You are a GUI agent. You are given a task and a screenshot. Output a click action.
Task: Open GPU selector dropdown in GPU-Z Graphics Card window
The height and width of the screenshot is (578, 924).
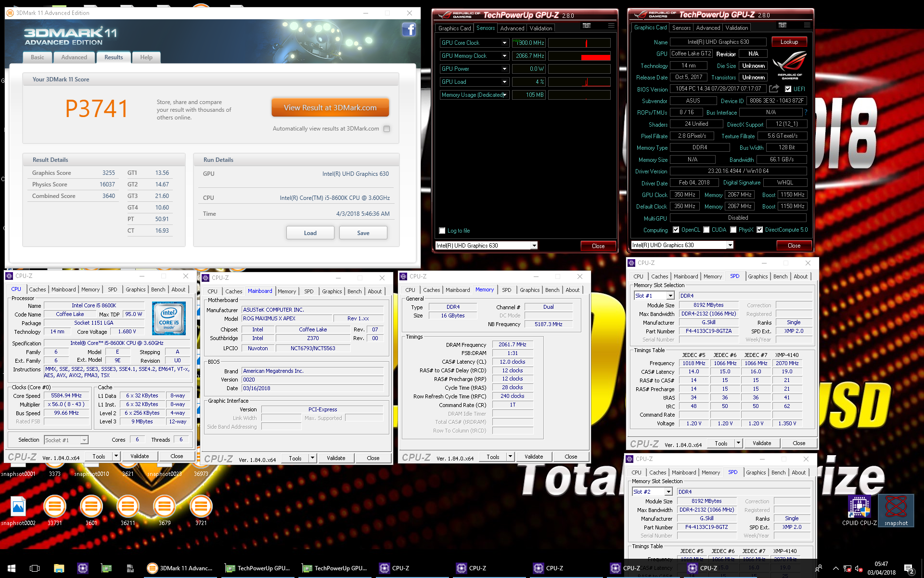[730, 245]
